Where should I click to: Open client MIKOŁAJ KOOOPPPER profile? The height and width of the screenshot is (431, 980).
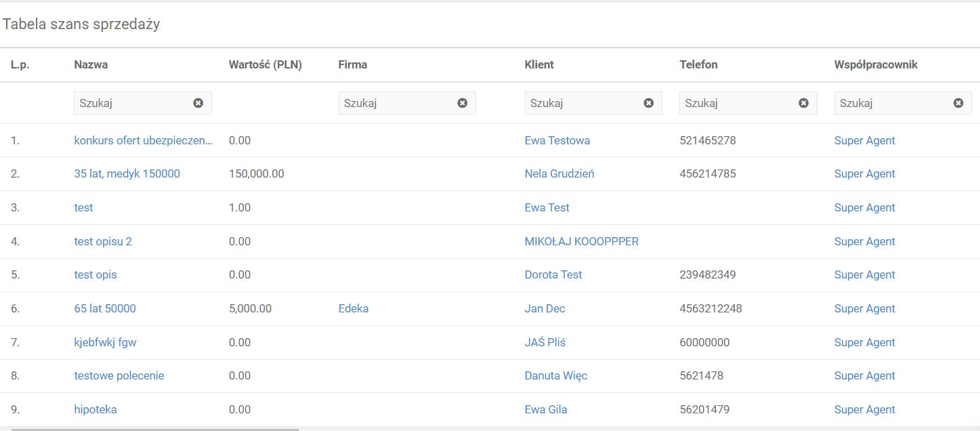[x=581, y=242]
